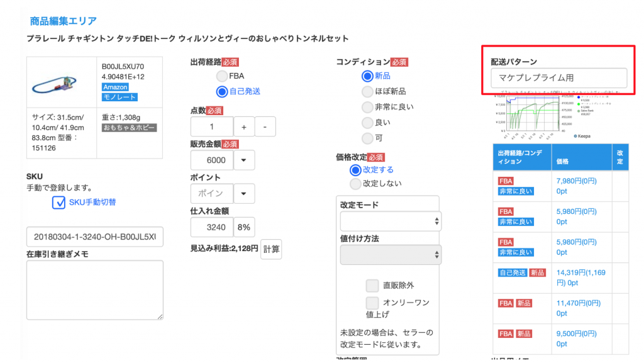644x363 pixels.
Task: Choose the 良い condition option
Action: (367, 123)
